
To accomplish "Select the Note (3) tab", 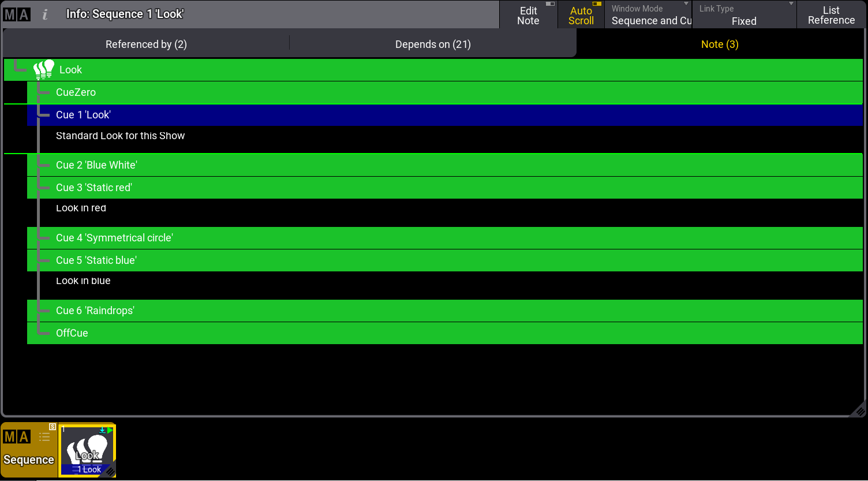I will [720, 44].
